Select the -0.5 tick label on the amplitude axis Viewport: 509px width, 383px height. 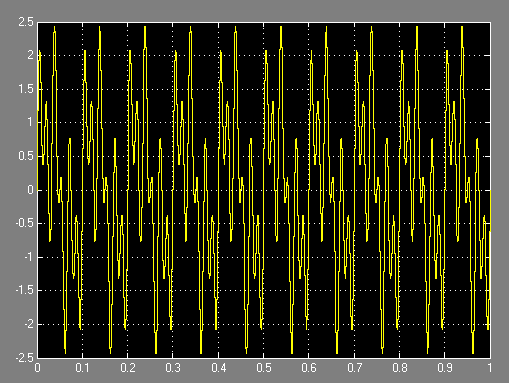tap(25, 223)
